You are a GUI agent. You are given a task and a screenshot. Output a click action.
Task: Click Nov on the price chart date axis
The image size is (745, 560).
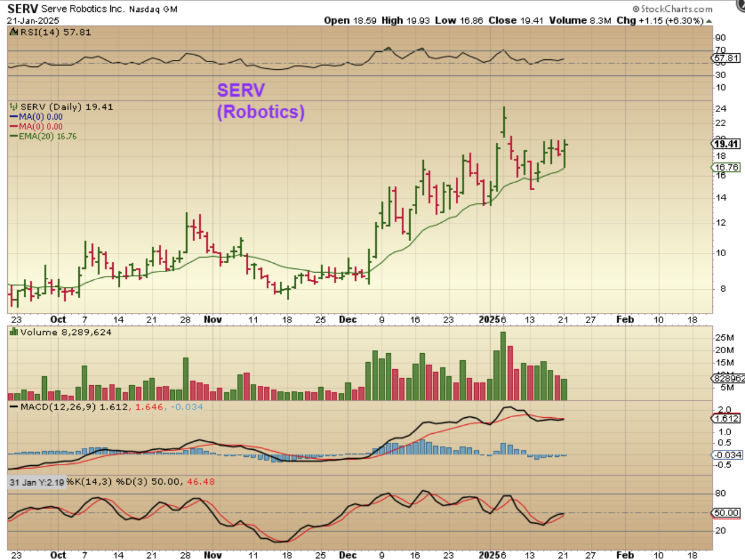(x=213, y=319)
